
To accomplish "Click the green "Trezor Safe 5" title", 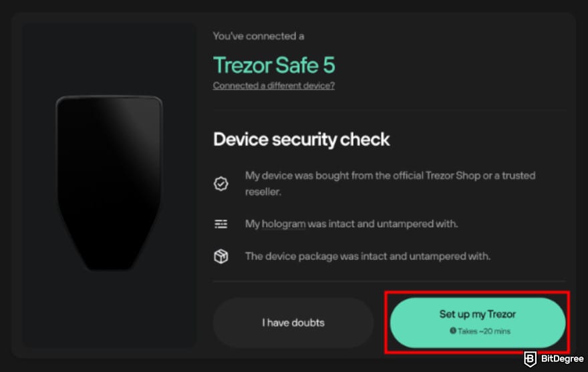I will click(274, 65).
